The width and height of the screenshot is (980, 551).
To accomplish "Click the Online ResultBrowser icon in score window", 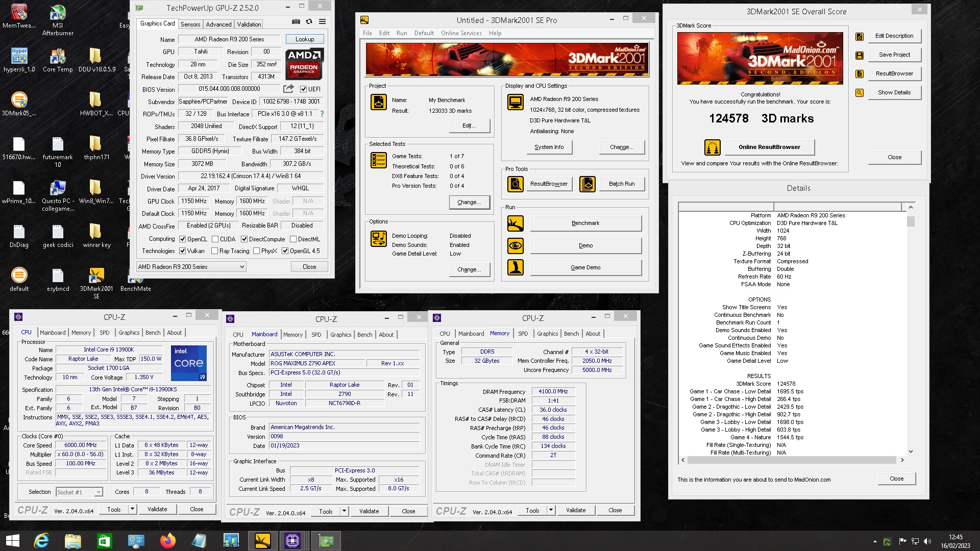I will pyautogui.click(x=713, y=147).
